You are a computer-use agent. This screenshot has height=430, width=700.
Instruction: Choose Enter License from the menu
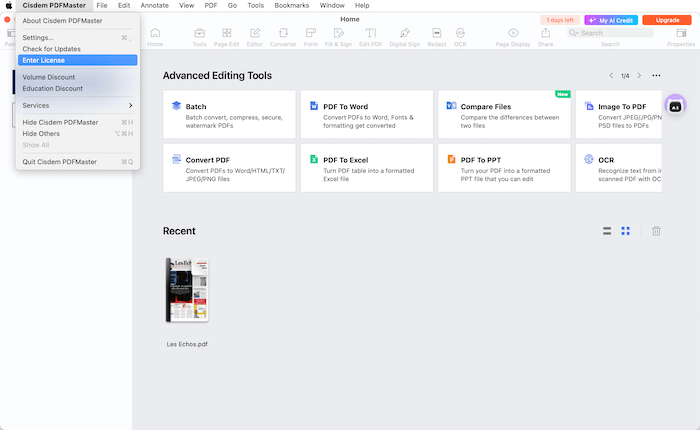[77, 60]
